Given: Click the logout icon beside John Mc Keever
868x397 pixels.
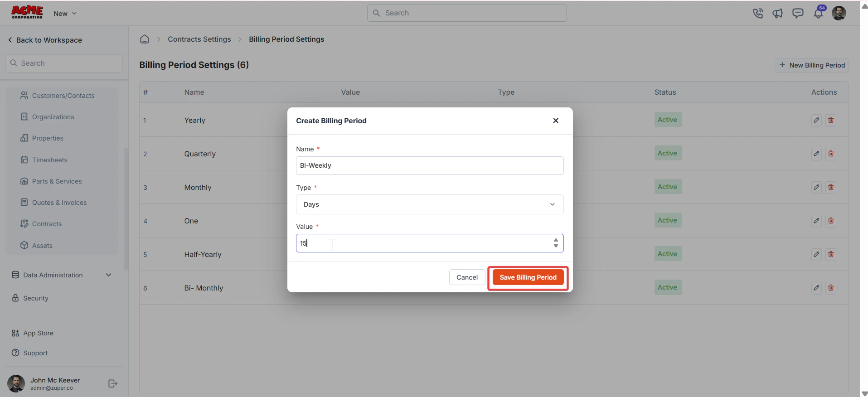Looking at the screenshot, I should point(113,383).
